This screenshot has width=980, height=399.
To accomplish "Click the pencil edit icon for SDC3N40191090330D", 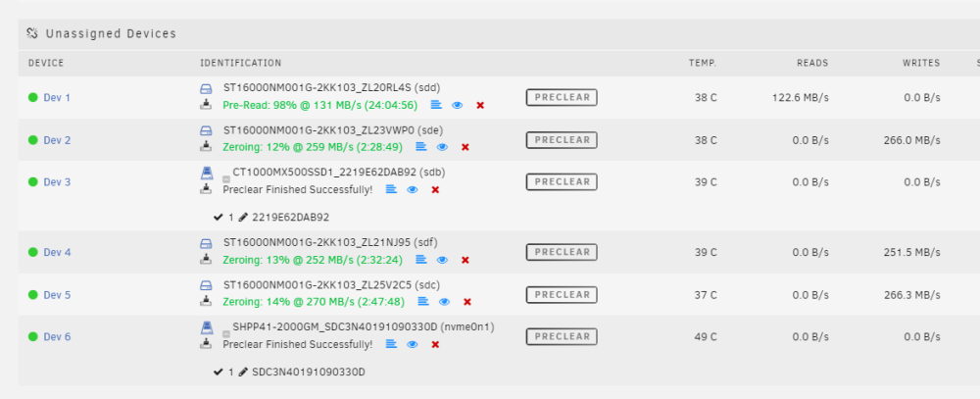I will tap(243, 373).
